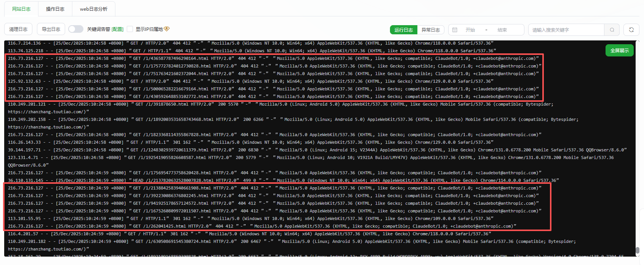
Task: Click the 导出日志 button
Action: pyautogui.click(x=51, y=29)
